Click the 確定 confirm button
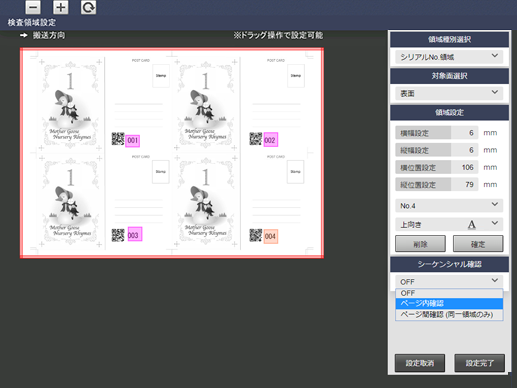Viewport: 517px width, 388px height. click(x=478, y=244)
